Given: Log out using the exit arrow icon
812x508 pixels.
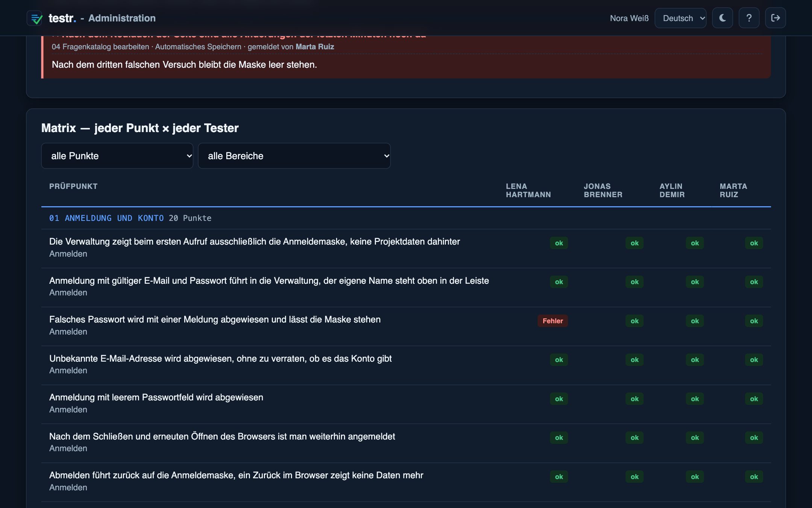Looking at the screenshot, I should (776, 18).
